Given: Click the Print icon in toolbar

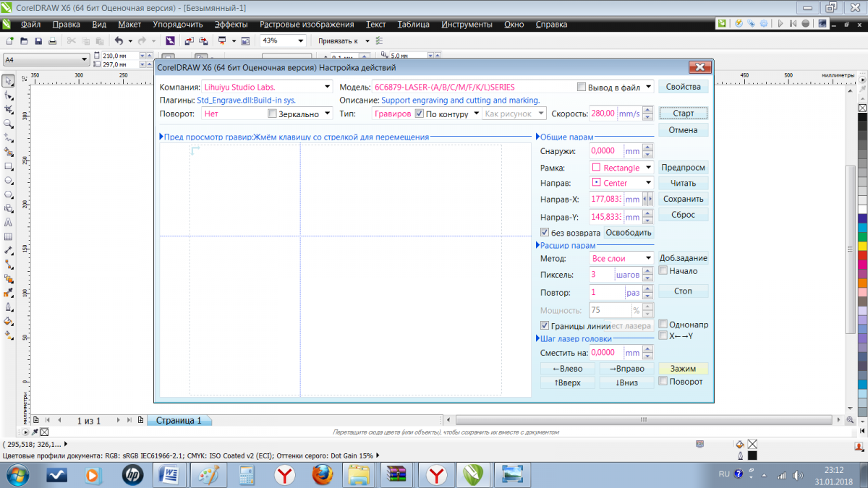Looking at the screenshot, I should click(53, 41).
